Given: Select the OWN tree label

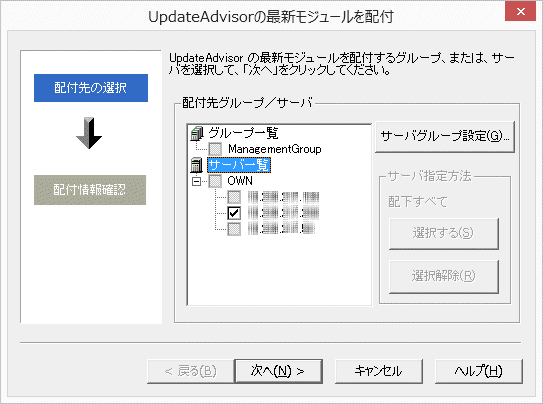Looking at the screenshot, I should tap(240, 181).
